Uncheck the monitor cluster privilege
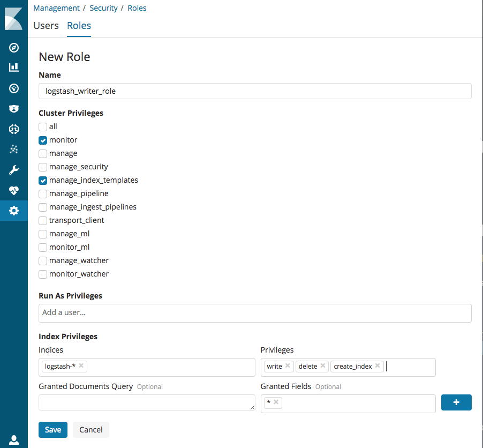 pyautogui.click(x=42, y=140)
